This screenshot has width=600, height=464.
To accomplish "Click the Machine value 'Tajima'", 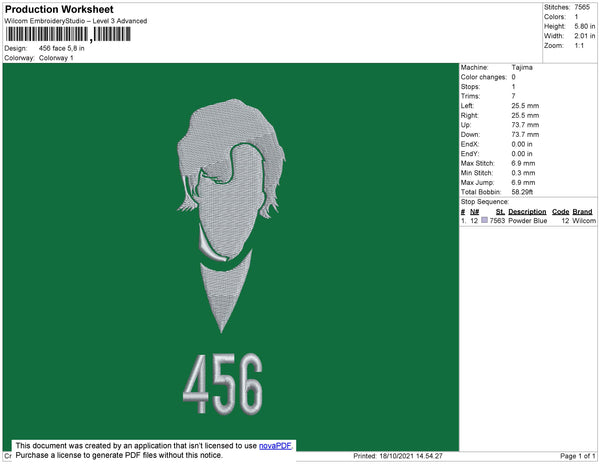I will (x=522, y=67).
